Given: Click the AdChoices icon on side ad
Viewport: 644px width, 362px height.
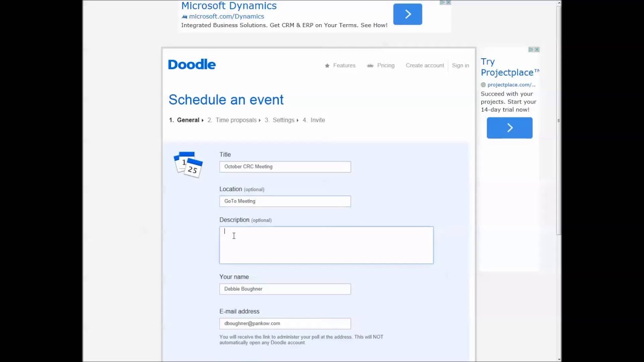Looking at the screenshot, I should [x=531, y=49].
